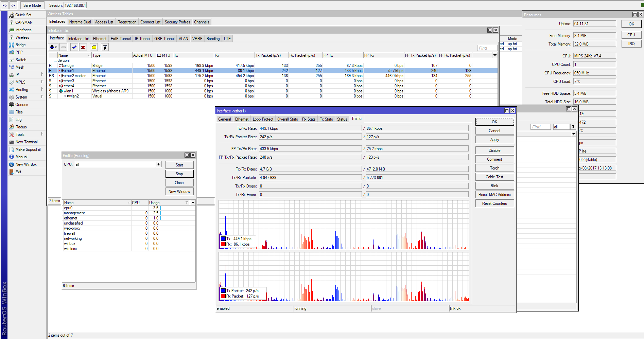Open the CAPsMAN menu
644x339 pixels.
coord(24,22)
